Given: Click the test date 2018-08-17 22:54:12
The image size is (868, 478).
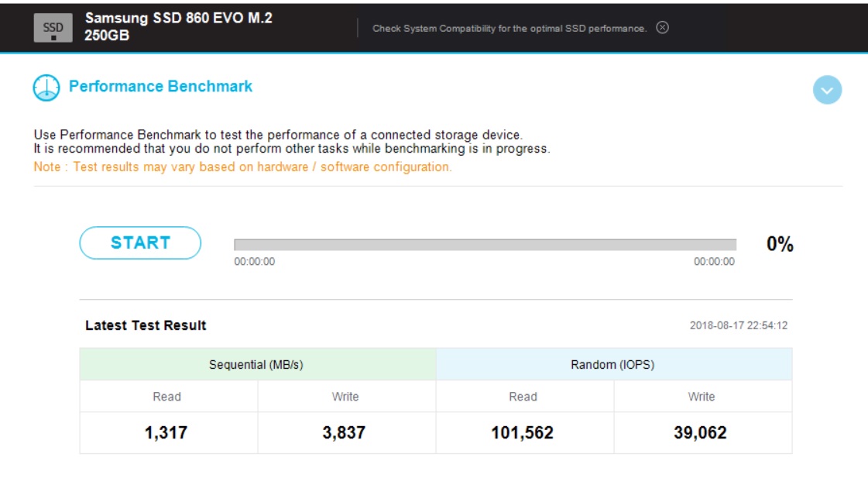Looking at the screenshot, I should (739, 325).
